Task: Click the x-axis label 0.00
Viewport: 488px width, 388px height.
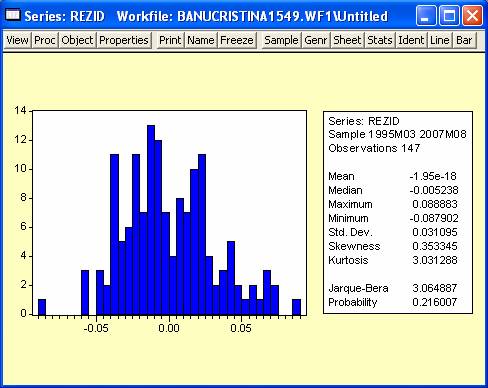Action: [169, 328]
